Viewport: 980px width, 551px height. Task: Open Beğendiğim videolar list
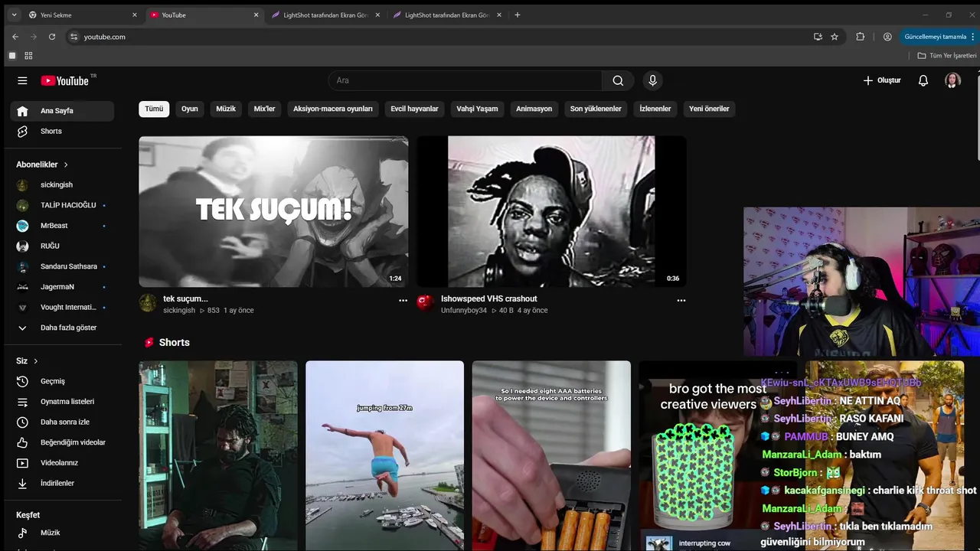(62, 442)
